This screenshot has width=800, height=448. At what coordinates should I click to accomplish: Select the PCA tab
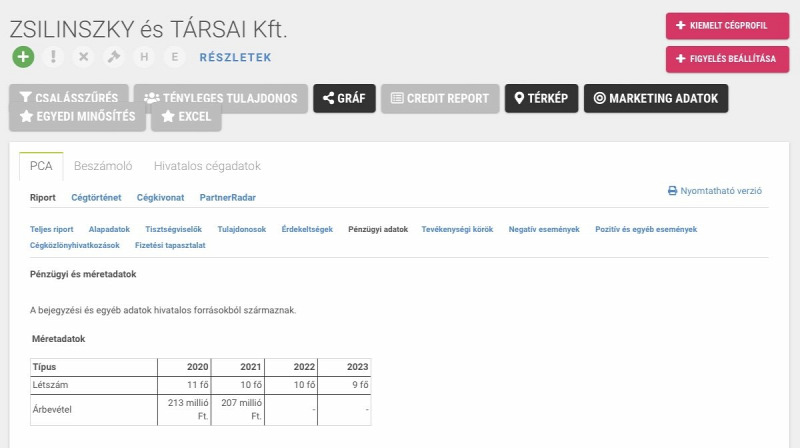(41, 166)
